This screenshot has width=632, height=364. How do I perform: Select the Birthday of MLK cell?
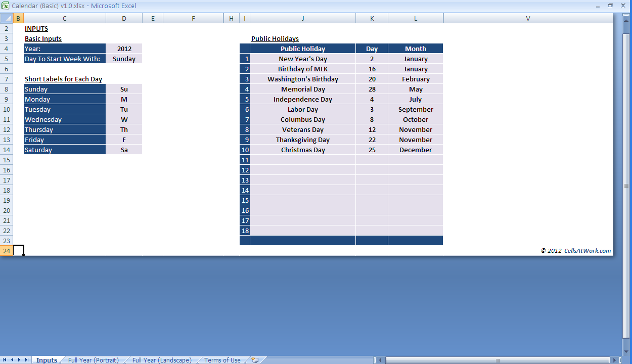[303, 69]
